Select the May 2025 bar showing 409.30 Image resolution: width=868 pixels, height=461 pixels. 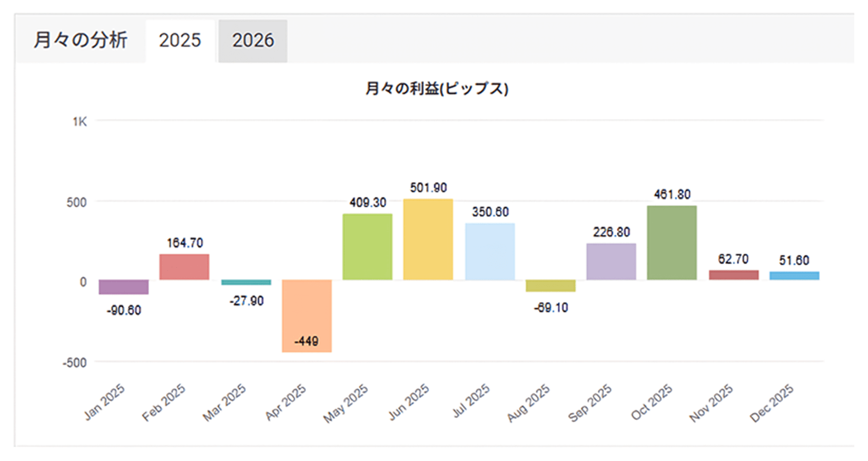367,246
